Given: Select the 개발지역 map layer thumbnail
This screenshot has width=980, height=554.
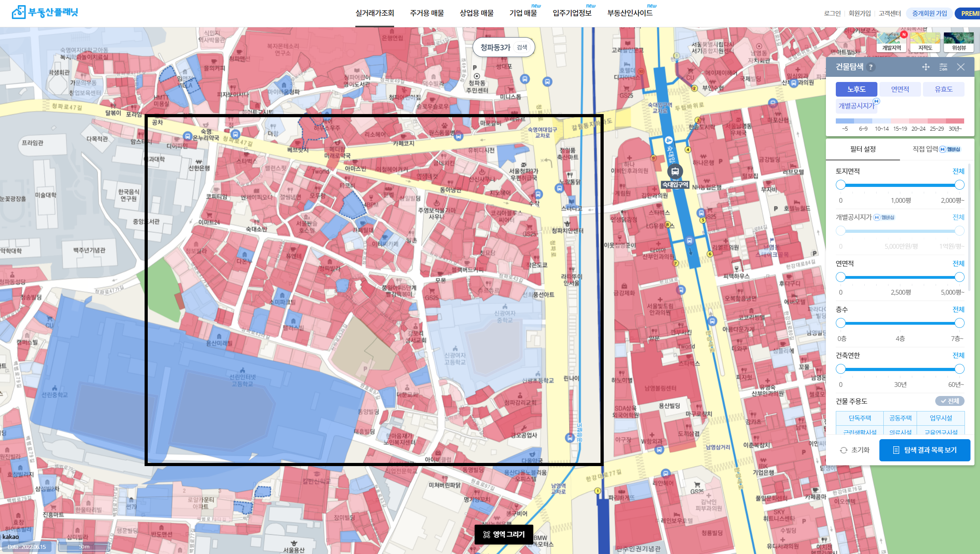Looking at the screenshot, I should pos(891,42).
